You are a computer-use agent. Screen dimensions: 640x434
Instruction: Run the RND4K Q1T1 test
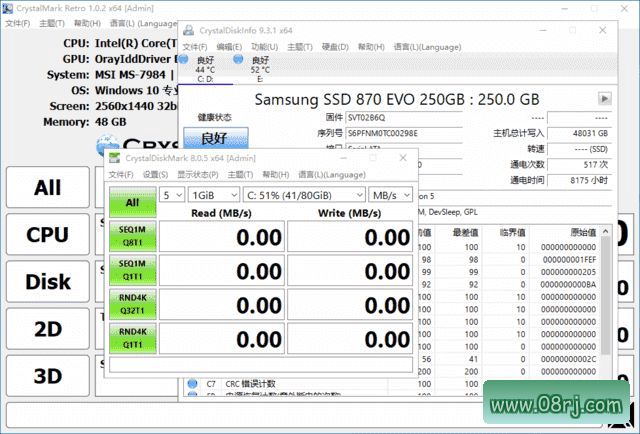(x=133, y=338)
